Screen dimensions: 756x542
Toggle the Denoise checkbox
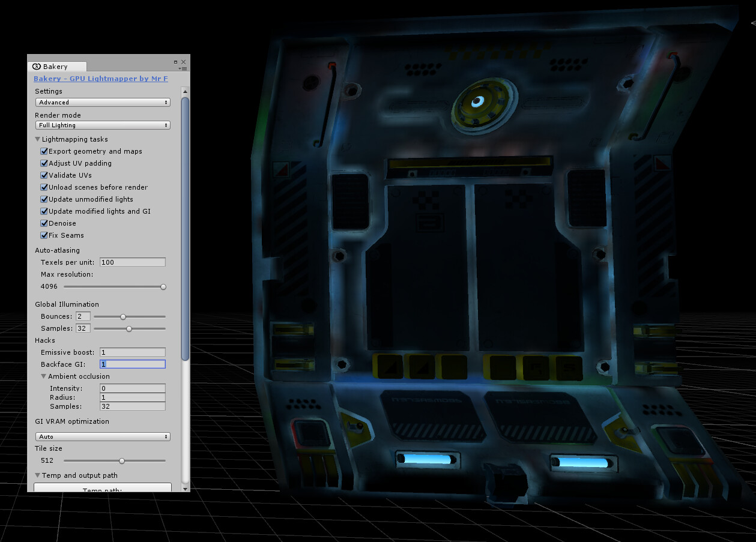pyautogui.click(x=44, y=223)
